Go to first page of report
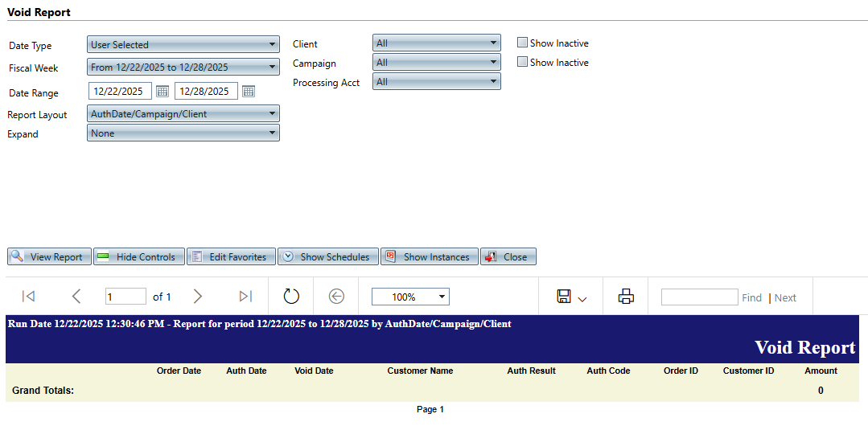Image resolution: width=868 pixels, height=426 pixels. 28,297
